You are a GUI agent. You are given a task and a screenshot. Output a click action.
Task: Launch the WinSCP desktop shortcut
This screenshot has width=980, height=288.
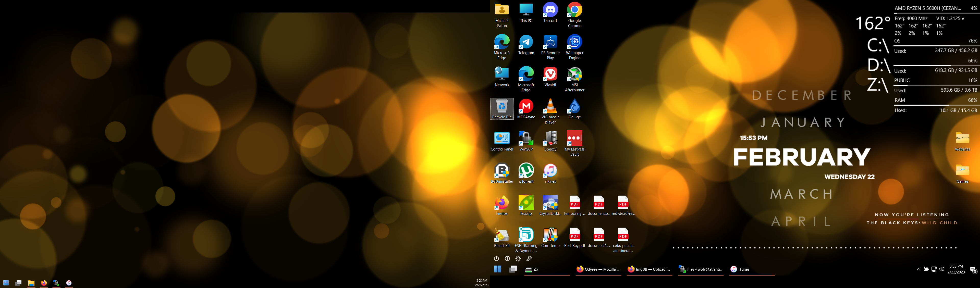pyautogui.click(x=526, y=142)
